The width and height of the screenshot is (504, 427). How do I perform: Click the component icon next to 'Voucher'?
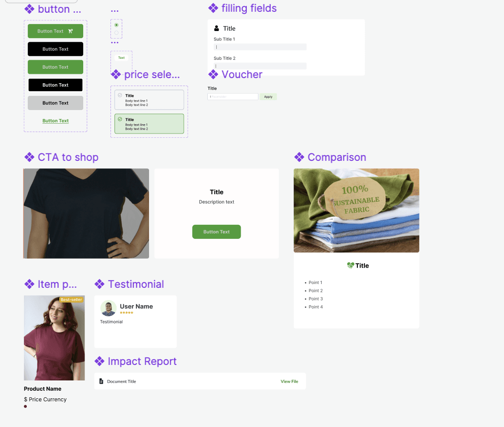point(213,74)
